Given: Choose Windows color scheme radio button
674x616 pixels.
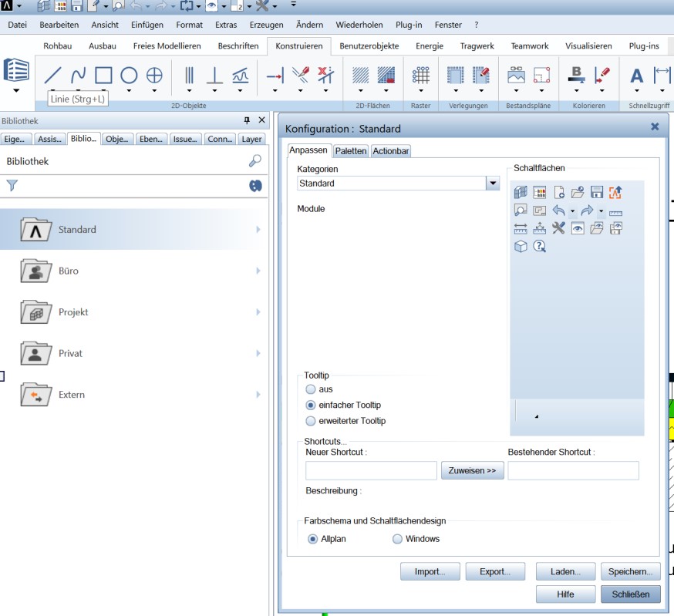Looking at the screenshot, I should pyautogui.click(x=398, y=539).
